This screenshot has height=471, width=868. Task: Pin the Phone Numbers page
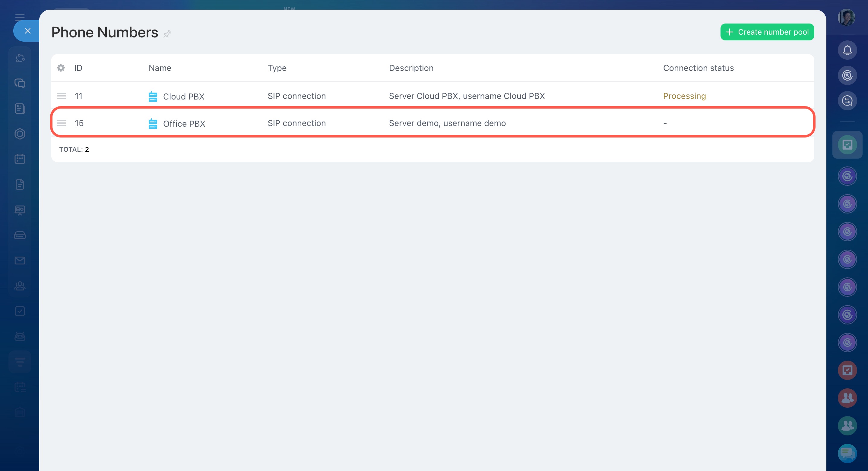(167, 34)
